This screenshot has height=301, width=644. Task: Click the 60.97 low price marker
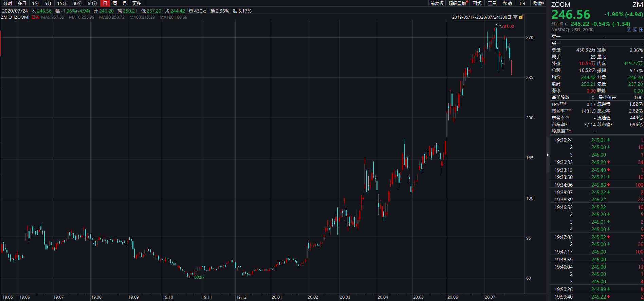[x=199, y=277]
